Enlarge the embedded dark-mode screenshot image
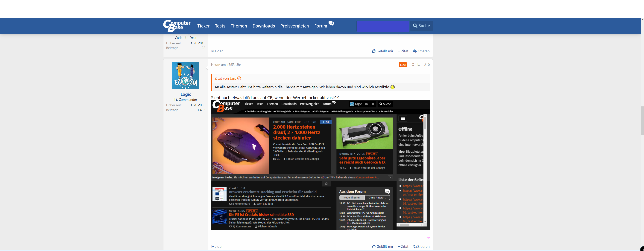 click(x=320, y=165)
